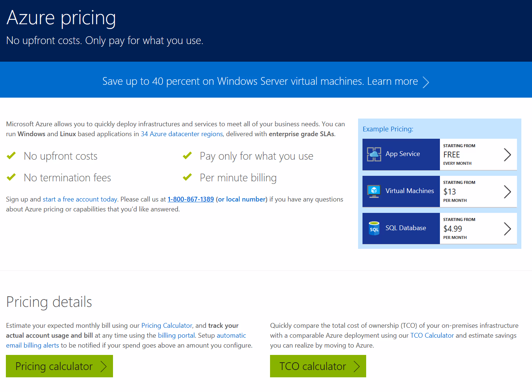This screenshot has height=392, width=532.
Task: Open the 34 Azure datacenter regions link
Action: [x=182, y=134]
